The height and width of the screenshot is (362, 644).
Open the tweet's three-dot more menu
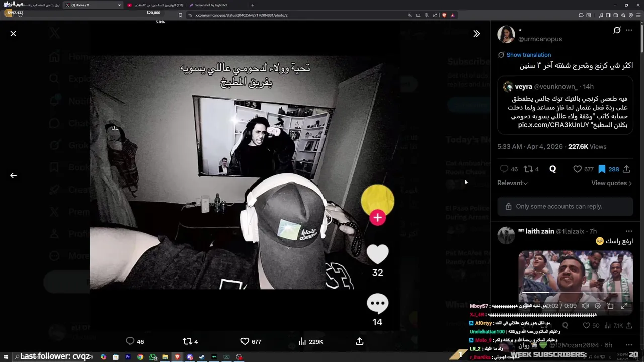(629, 30)
